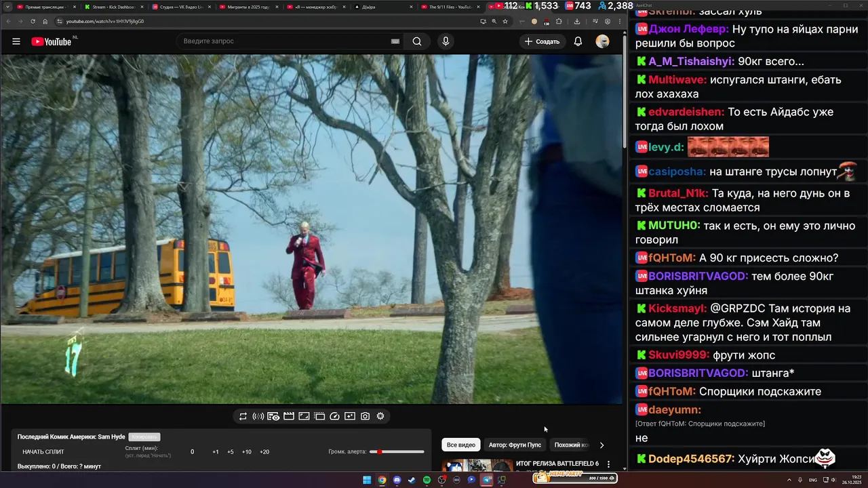Open browser extensions puzzle icon

pyautogui.click(x=559, y=21)
